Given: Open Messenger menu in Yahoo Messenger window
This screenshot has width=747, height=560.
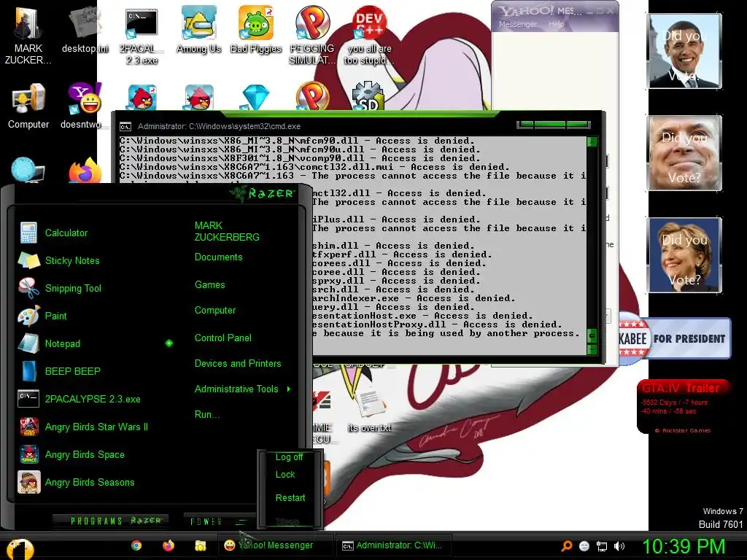Looking at the screenshot, I should coord(517,24).
